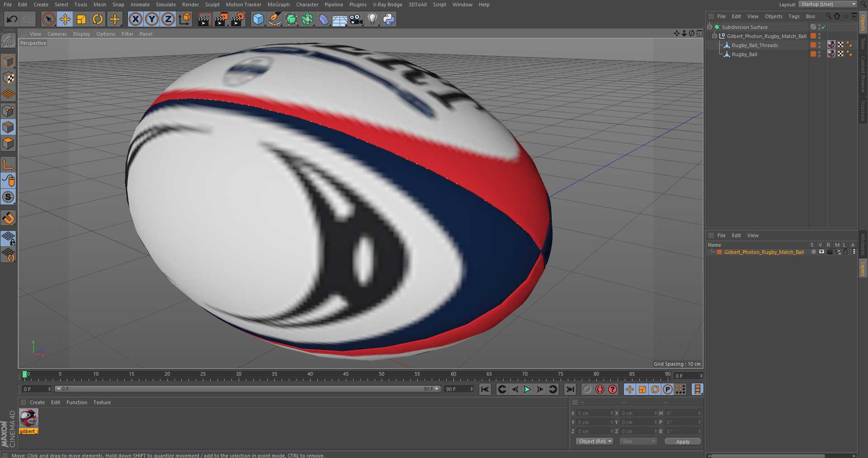The height and width of the screenshot is (458, 868).
Task: Click the timeline frame 45 marker
Action: click(x=346, y=375)
